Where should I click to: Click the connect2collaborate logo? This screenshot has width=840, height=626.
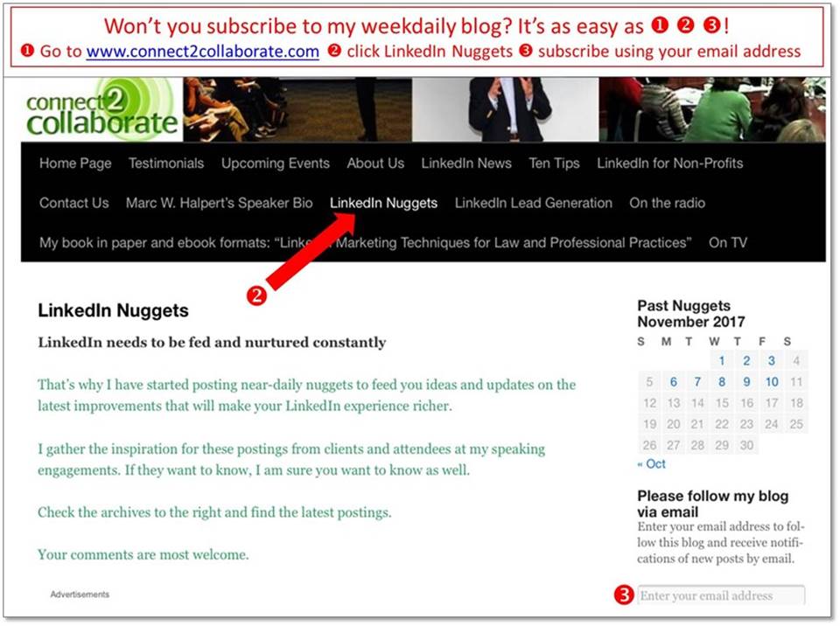click(101, 110)
